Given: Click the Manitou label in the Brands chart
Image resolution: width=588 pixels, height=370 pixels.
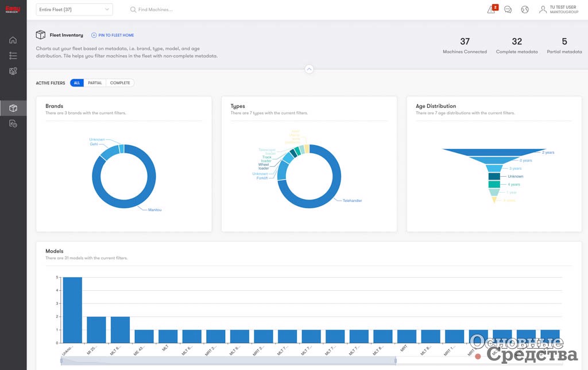Looking at the screenshot, I should point(154,210).
